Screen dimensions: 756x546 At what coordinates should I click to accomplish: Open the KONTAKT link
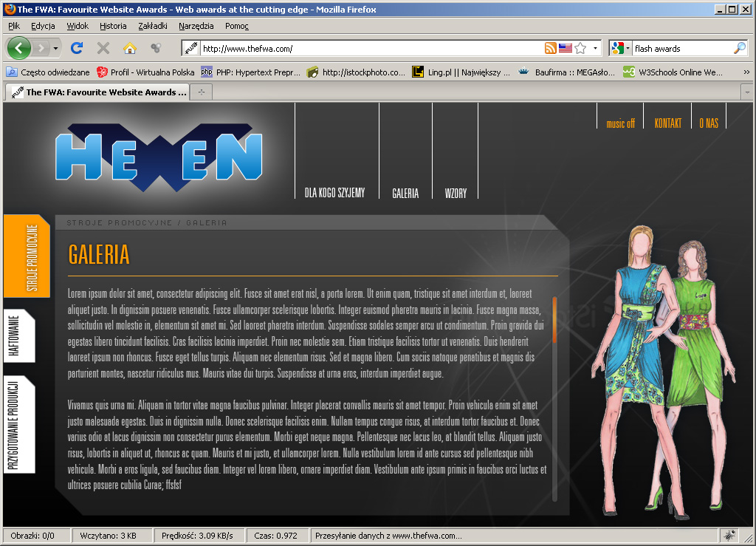pyautogui.click(x=667, y=123)
